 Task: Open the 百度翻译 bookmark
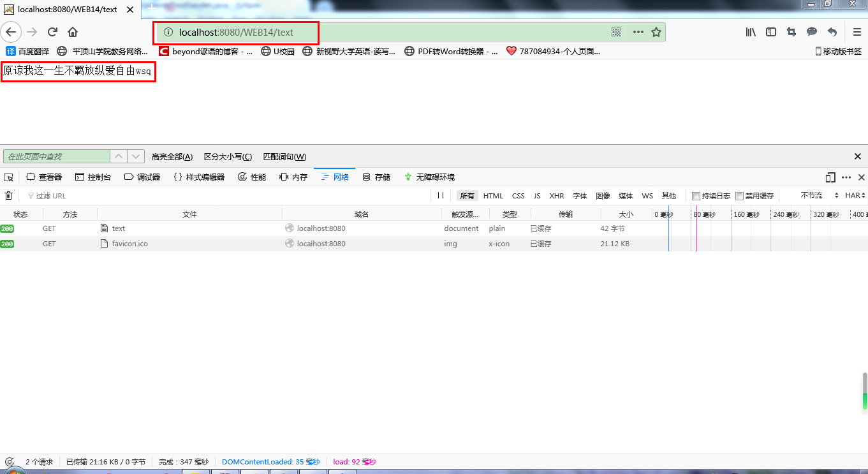coord(27,51)
